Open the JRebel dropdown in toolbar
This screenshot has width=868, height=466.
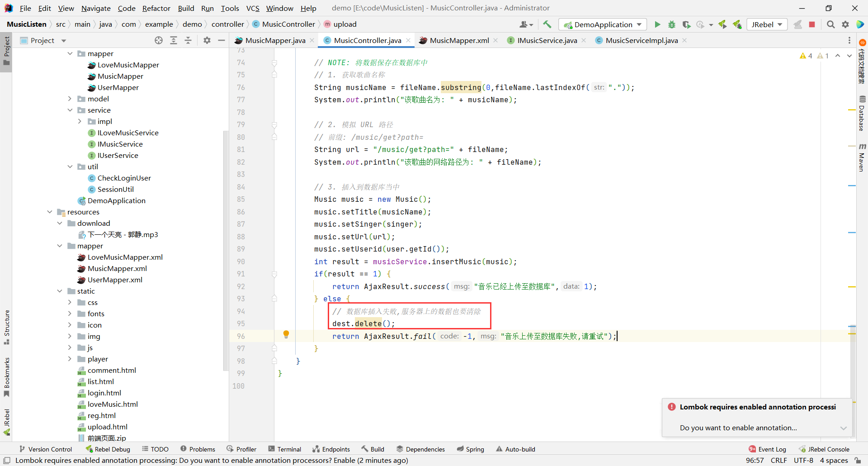pos(767,24)
